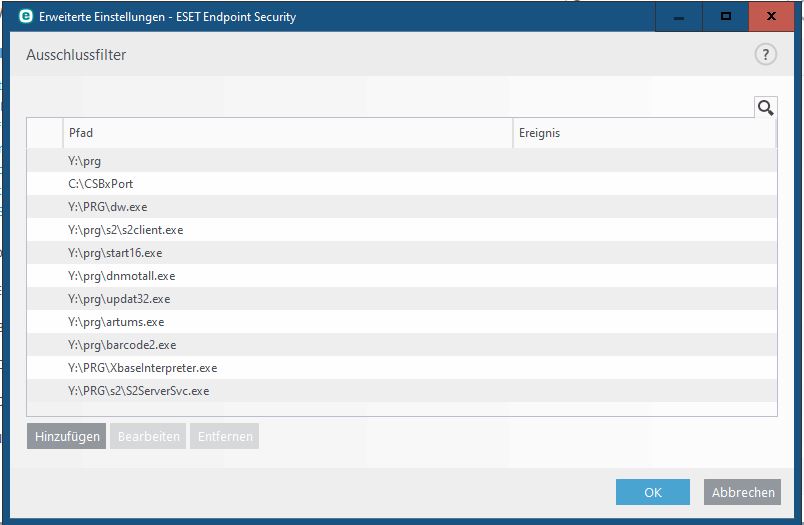Click the search magnifier icon
The height and width of the screenshot is (525, 804).
pos(766,108)
